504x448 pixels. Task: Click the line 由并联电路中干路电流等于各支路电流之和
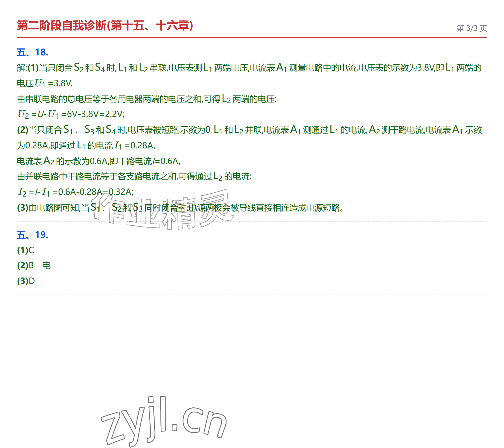(x=134, y=176)
